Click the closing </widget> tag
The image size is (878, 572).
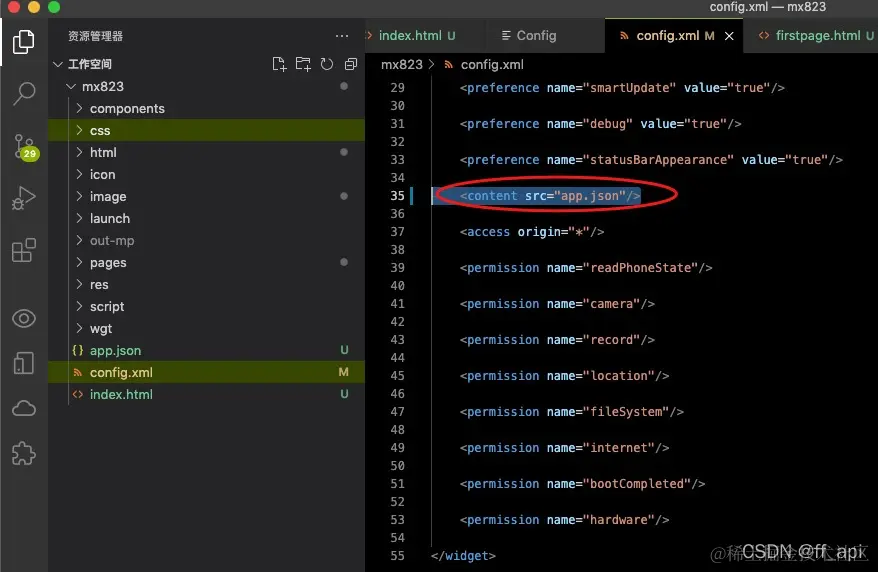point(463,556)
